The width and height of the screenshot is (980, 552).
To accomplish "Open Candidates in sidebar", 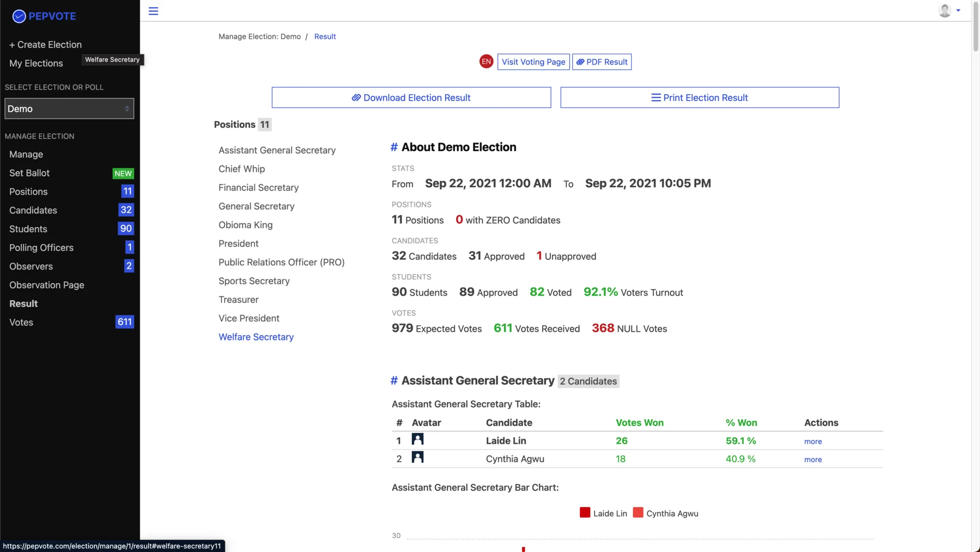I will click(x=33, y=210).
